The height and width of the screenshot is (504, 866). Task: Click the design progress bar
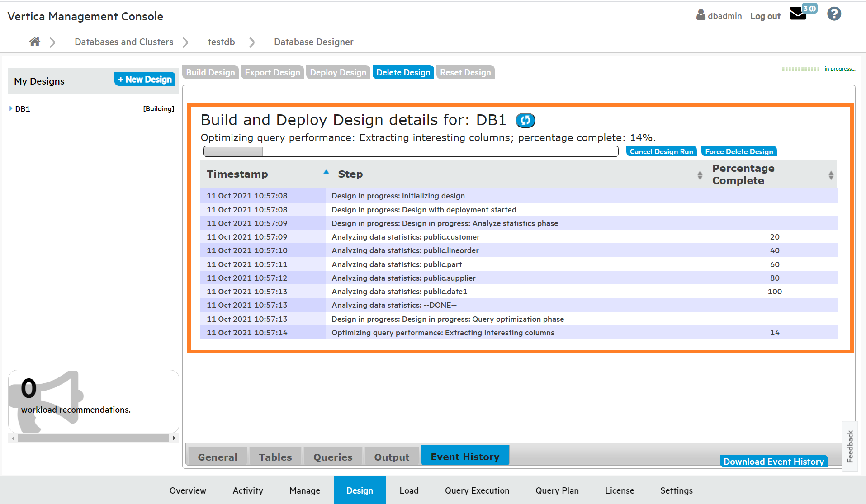tap(411, 151)
